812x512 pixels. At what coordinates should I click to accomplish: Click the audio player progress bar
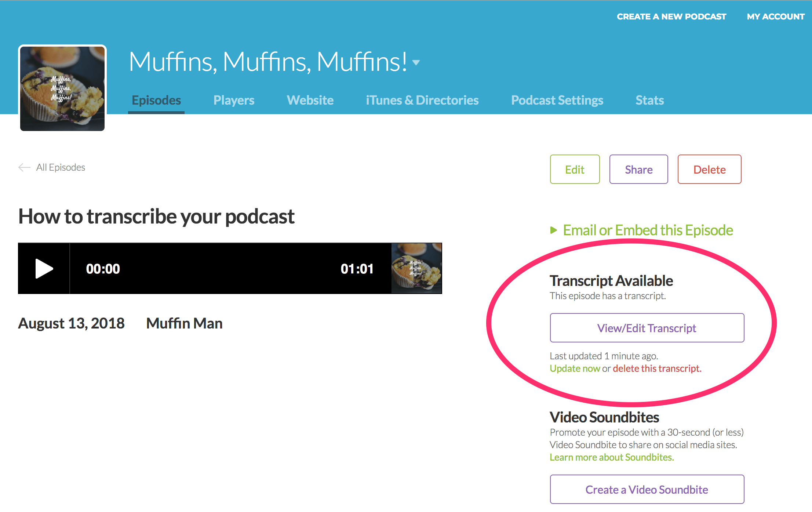coord(230,269)
